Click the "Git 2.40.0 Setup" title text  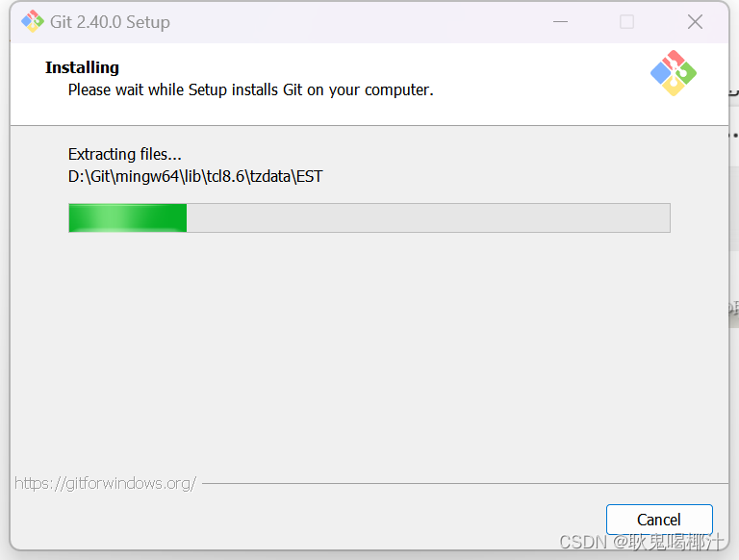pyautogui.click(x=110, y=22)
